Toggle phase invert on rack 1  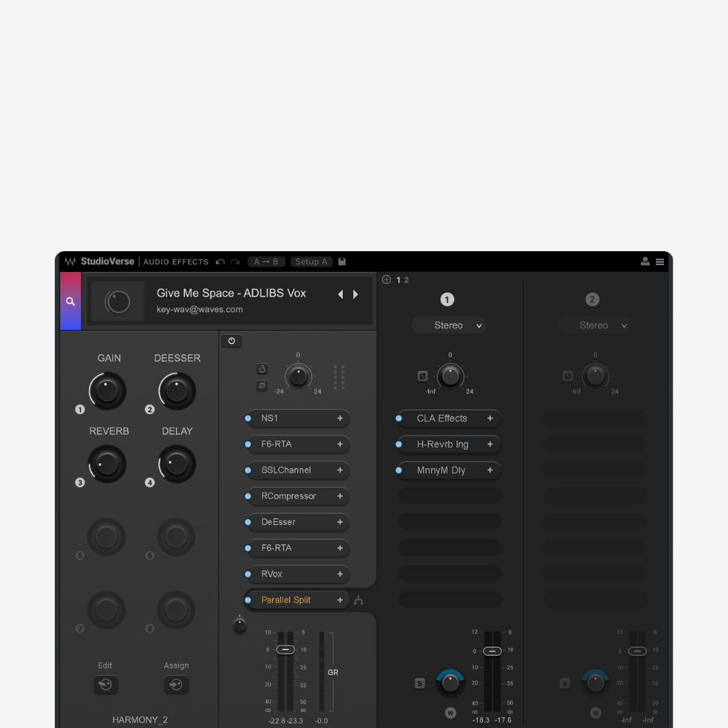point(422,376)
